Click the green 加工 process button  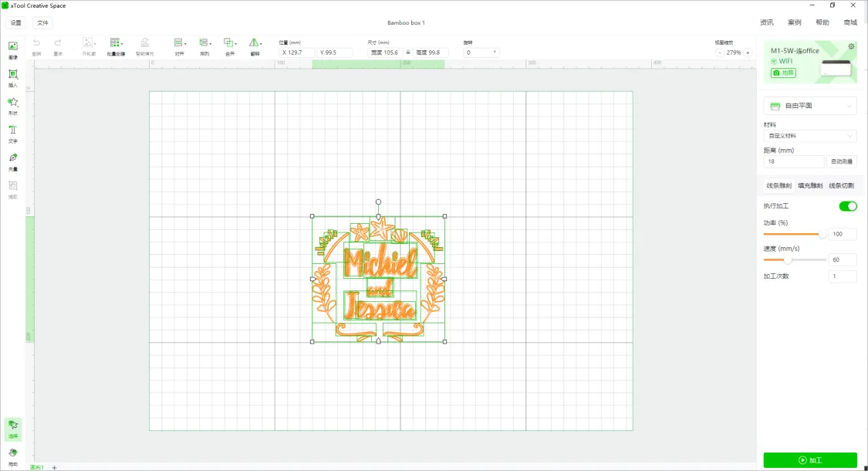point(810,460)
